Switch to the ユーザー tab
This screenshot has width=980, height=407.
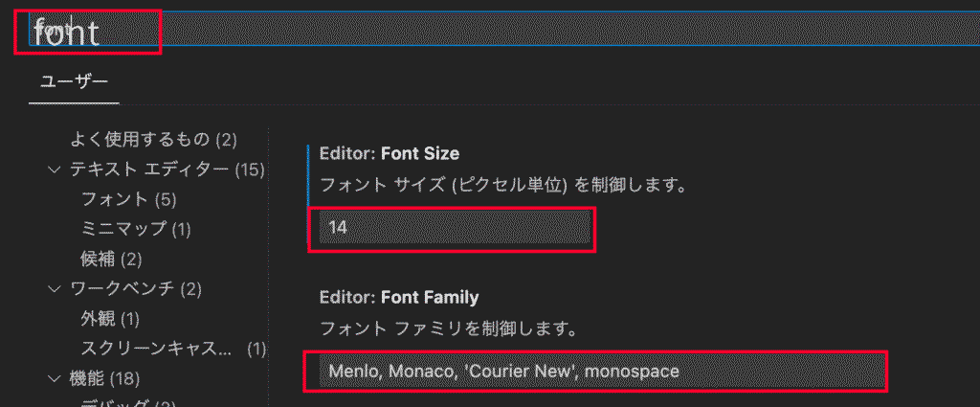pyautogui.click(x=74, y=82)
